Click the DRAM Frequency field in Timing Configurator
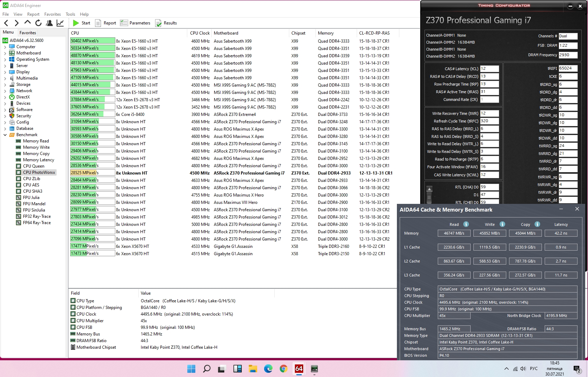The width and height of the screenshot is (588, 377). [568, 55]
